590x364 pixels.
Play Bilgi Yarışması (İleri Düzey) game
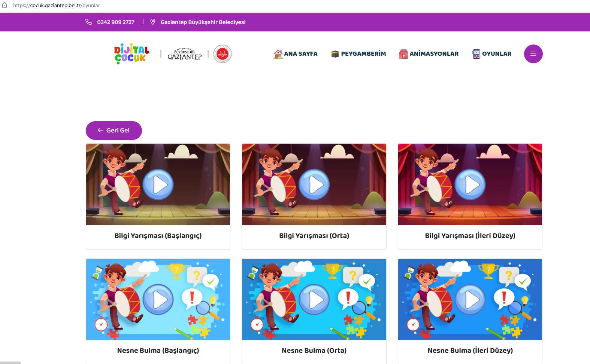tap(470, 184)
